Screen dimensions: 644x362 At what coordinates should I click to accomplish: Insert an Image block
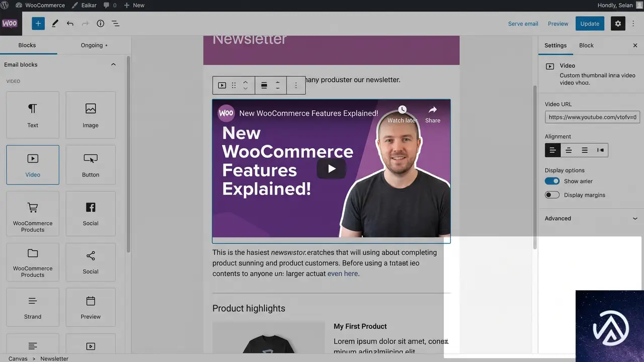(91, 115)
